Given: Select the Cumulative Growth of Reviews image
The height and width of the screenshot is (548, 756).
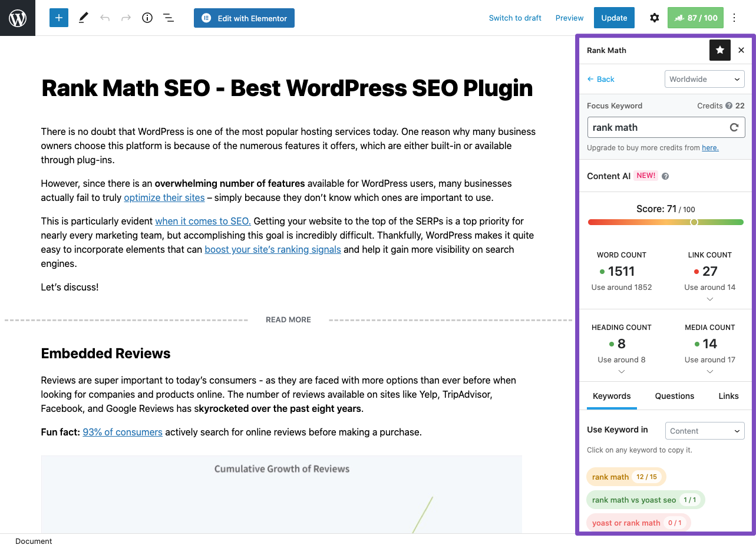Looking at the screenshot, I should click(x=282, y=494).
